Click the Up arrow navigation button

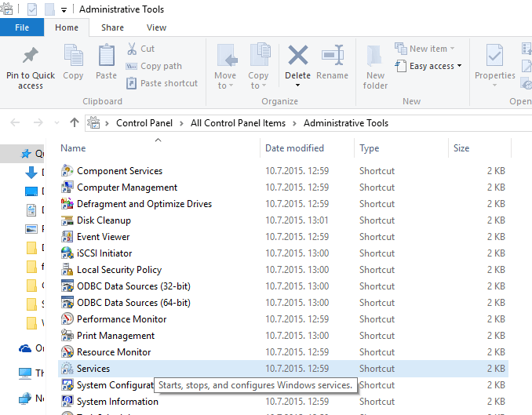click(x=75, y=122)
